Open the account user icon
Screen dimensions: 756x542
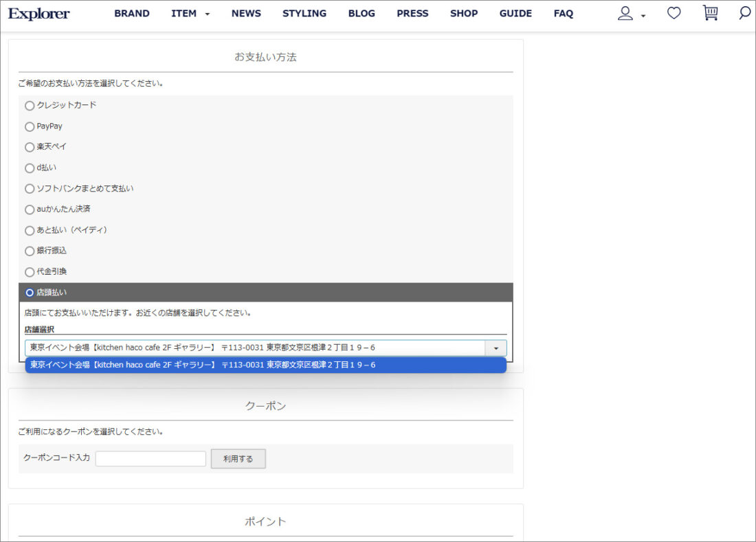[625, 14]
